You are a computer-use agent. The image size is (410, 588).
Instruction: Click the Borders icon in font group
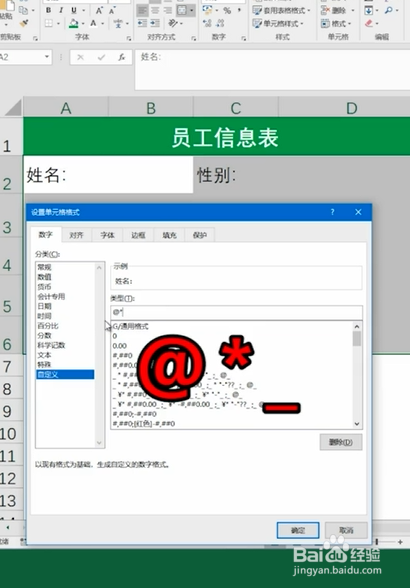pyautogui.click(x=49, y=24)
